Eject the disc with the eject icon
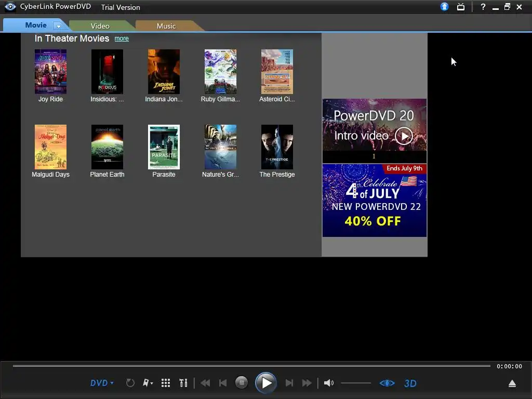The image size is (532, 399). click(x=512, y=383)
